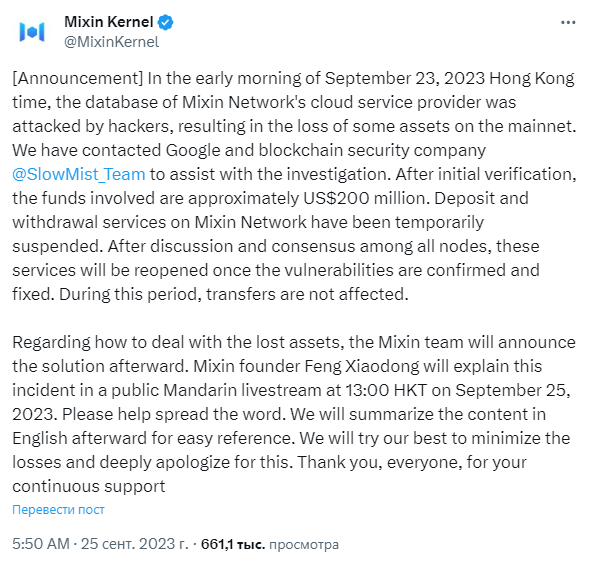
Task: Translate the post via Перевести пост
Action: 58,510
